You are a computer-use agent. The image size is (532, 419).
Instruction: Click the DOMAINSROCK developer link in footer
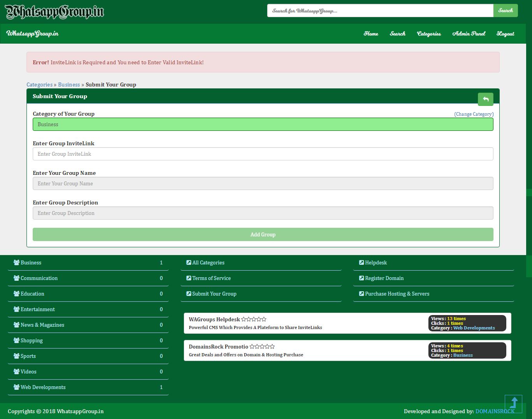pyautogui.click(x=495, y=411)
